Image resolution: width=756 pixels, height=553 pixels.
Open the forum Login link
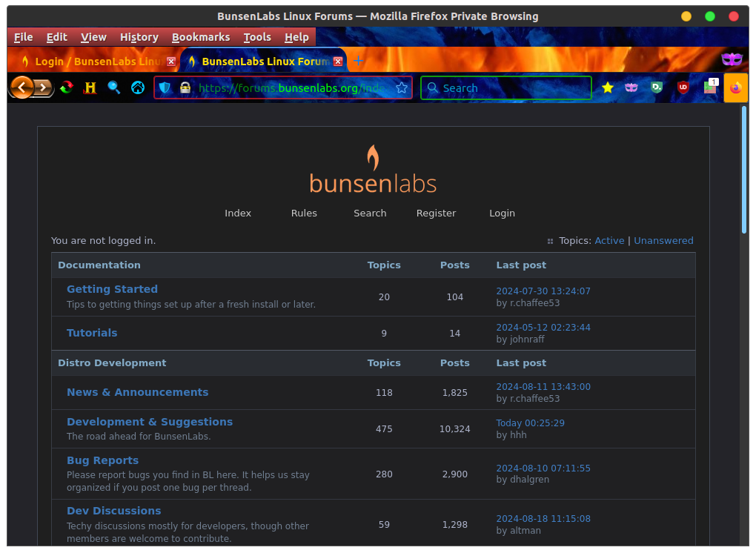coord(502,213)
